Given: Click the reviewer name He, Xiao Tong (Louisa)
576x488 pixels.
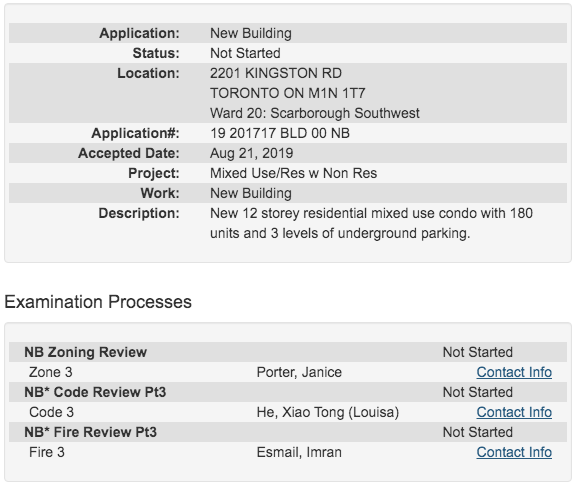Looking at the screenshot, I should pos(328,412).
